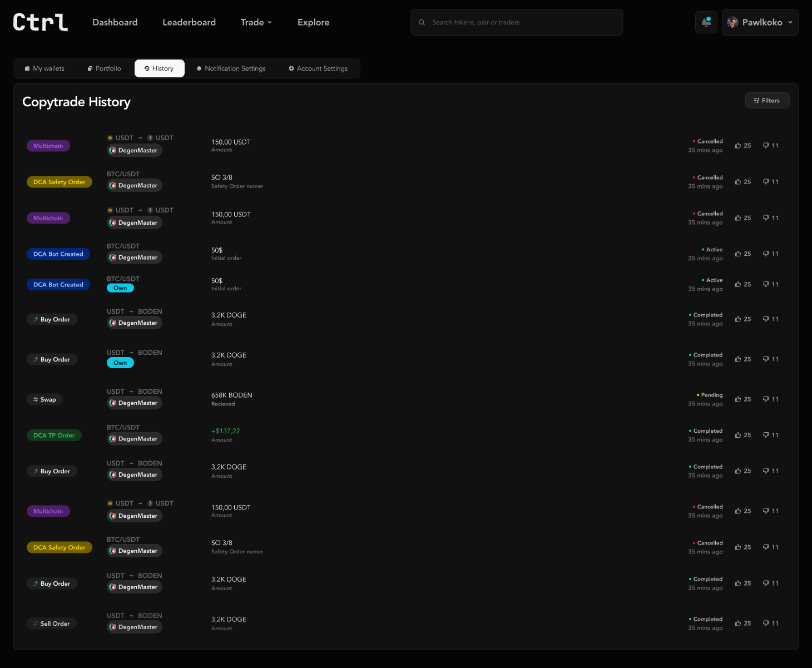
Task: Click the Pending status label
Action: click(x=710, y=395)
